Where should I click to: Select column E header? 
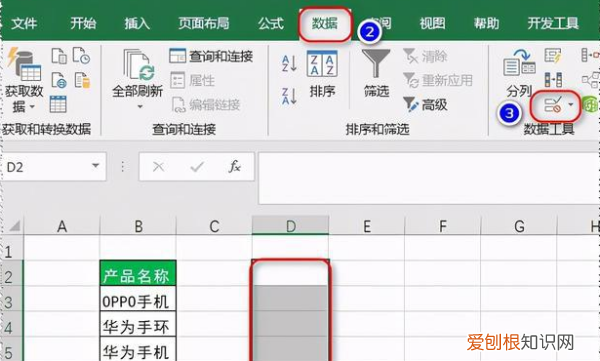pos(367,226)
